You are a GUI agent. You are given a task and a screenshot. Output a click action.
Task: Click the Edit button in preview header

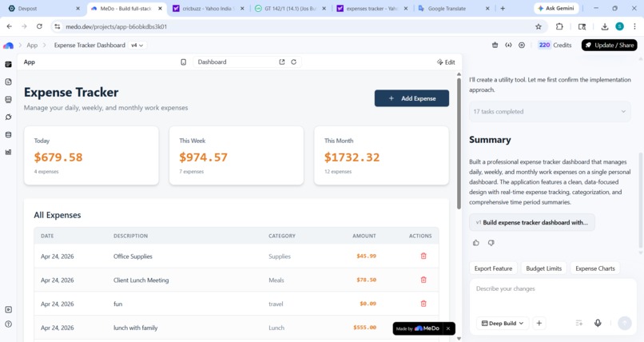tap(446, 62)
